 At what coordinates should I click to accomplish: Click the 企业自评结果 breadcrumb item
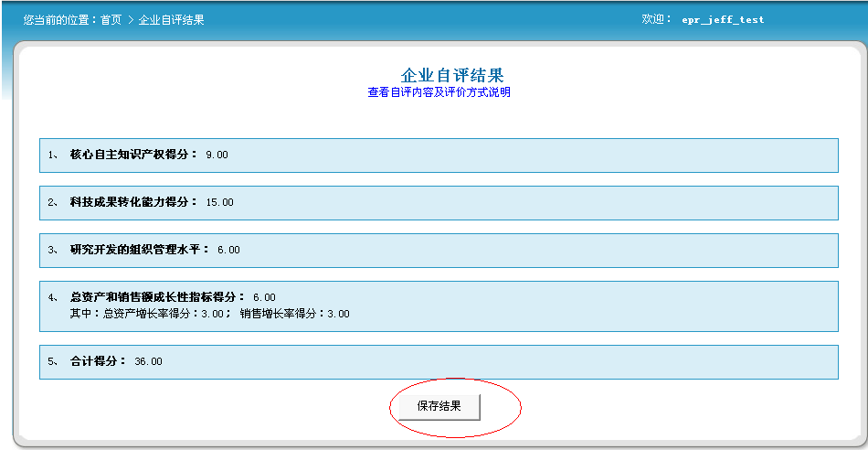(171, 20)
